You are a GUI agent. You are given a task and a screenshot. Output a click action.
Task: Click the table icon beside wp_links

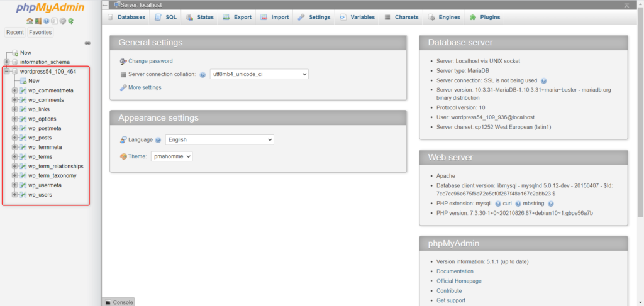tap(23, 109)
